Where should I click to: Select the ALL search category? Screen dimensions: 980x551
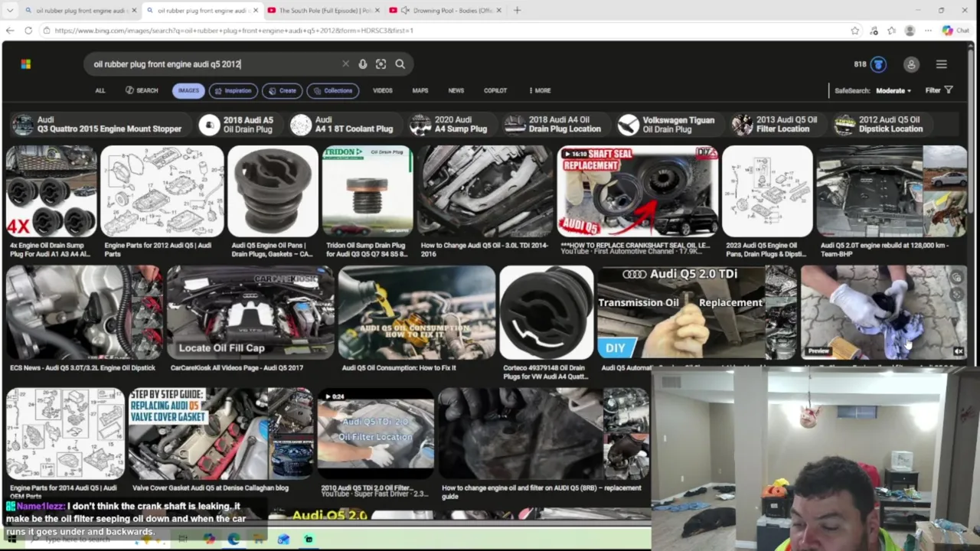click(100, 90)
